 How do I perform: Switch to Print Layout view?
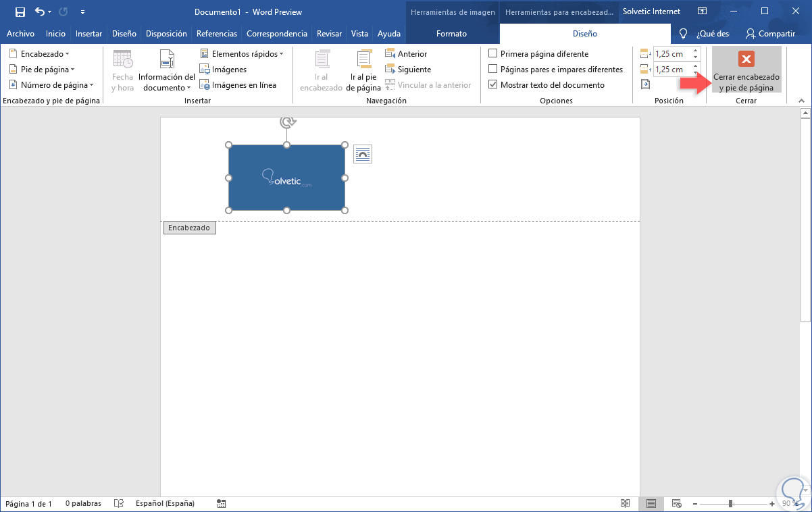tap(651, 504)
